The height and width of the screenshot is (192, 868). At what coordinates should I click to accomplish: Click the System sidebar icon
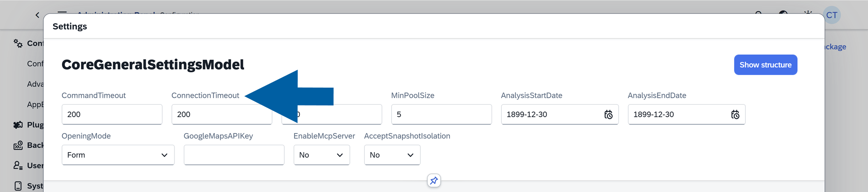[18, 186]
